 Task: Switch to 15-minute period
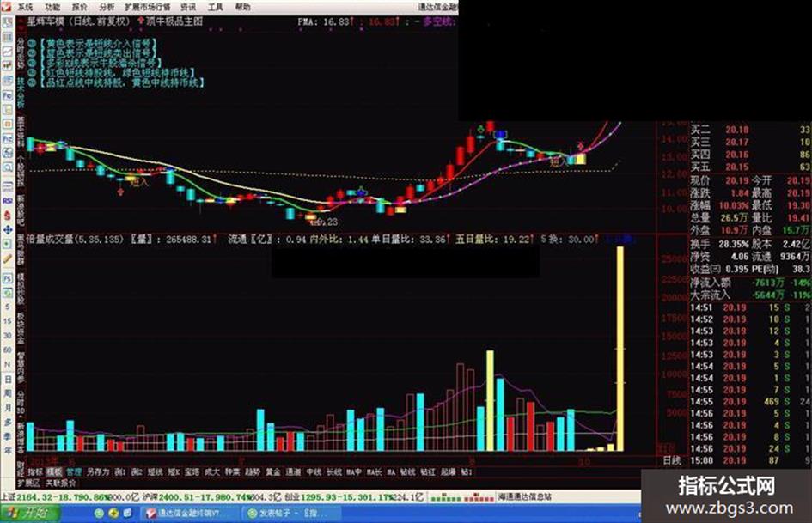[7, 321]
